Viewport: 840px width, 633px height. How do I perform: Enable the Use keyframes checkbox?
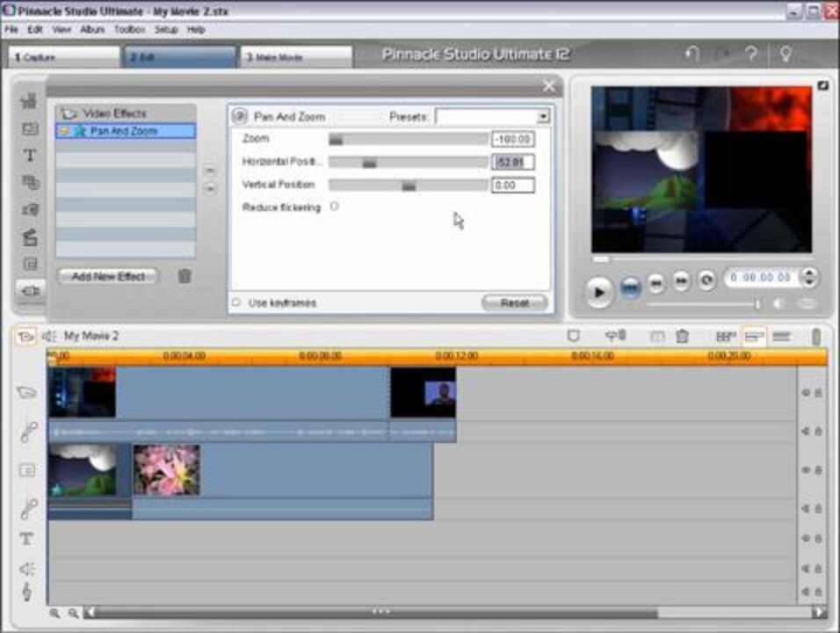coord(236,302)
